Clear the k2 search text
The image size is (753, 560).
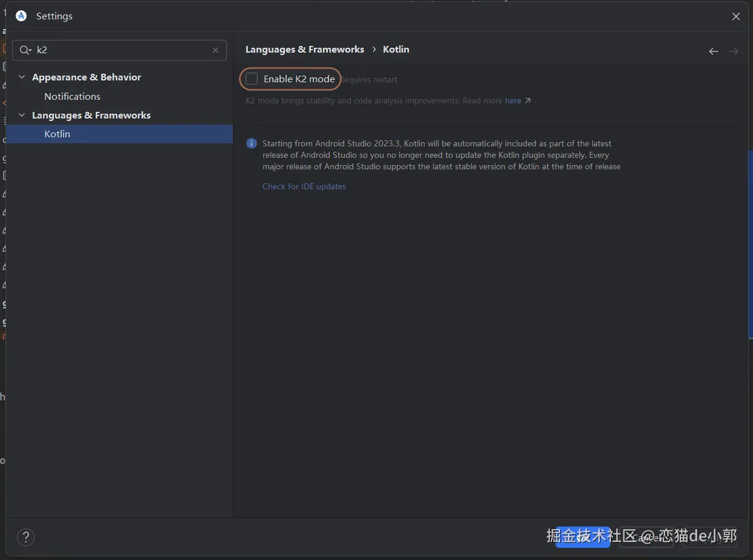(215, 50)
